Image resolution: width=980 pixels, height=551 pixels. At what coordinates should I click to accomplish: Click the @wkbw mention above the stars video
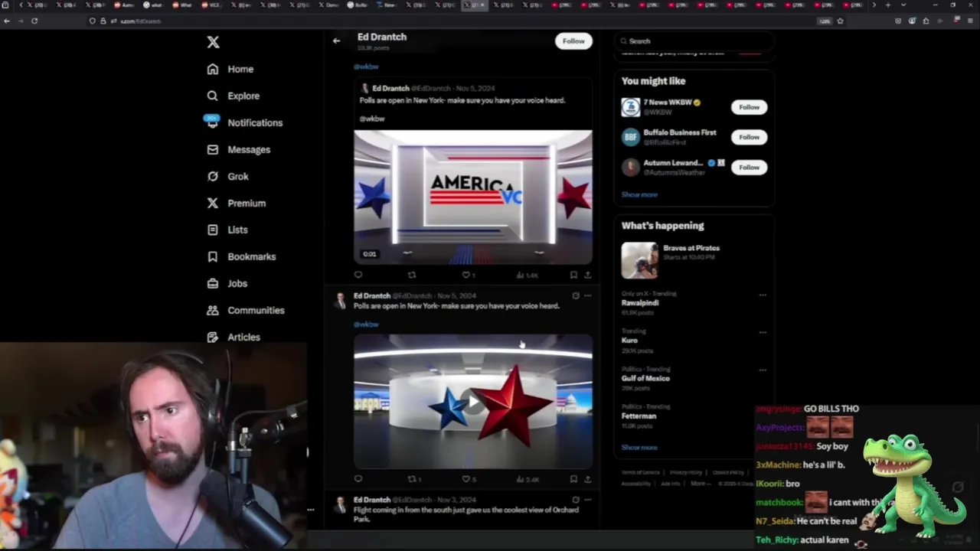(366, 324)
